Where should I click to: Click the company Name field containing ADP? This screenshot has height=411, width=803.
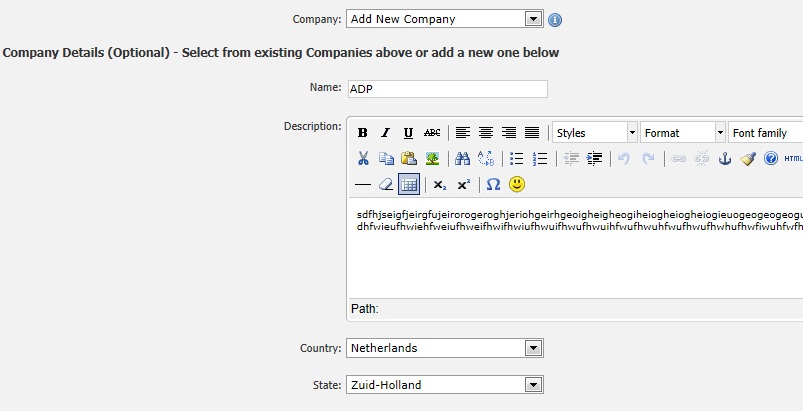(x=448, y=89)
